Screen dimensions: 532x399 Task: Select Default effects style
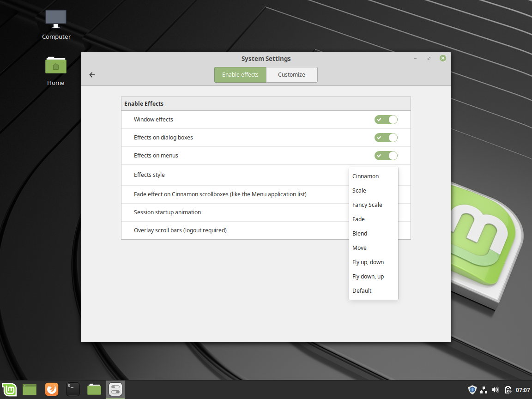373,290
